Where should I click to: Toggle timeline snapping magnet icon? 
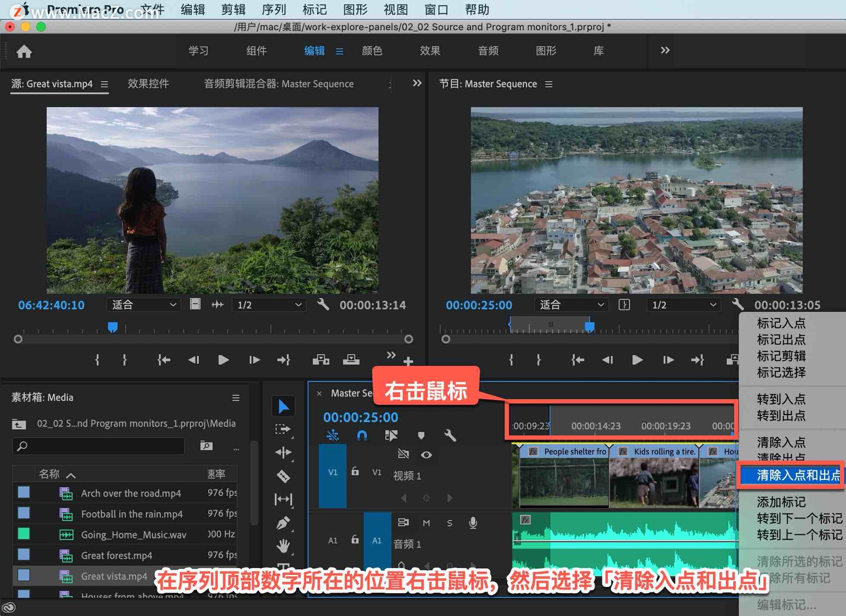(x=361, y=435)
